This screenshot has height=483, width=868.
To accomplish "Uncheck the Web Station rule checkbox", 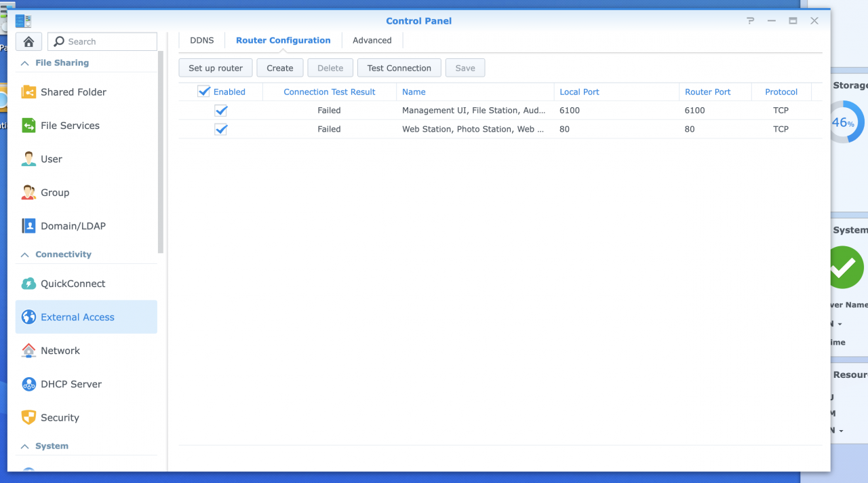I will (x=220, y=129).
